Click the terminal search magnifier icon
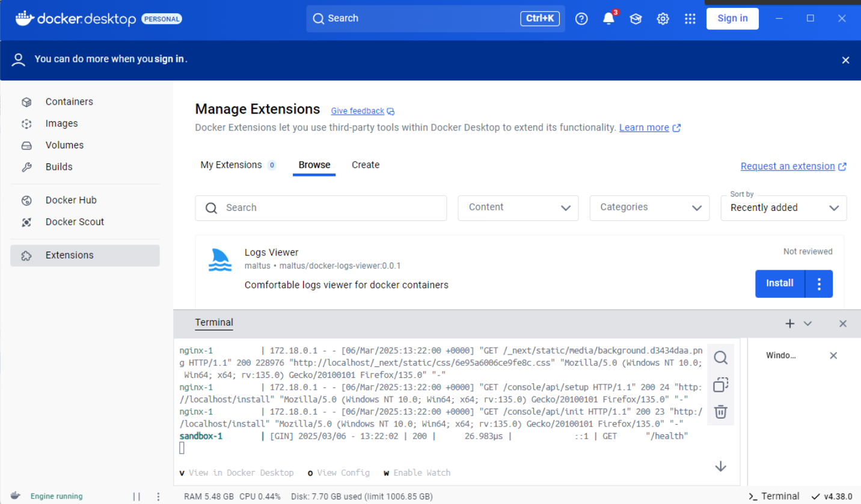This screenshot has height=504, width=861. click(x=721, y=358)
